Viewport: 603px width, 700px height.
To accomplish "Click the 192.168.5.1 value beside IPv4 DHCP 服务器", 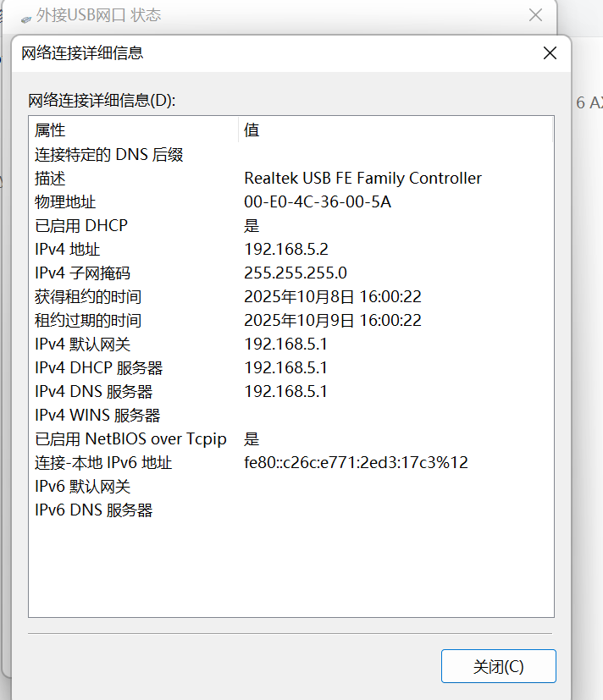I will 286,368.
